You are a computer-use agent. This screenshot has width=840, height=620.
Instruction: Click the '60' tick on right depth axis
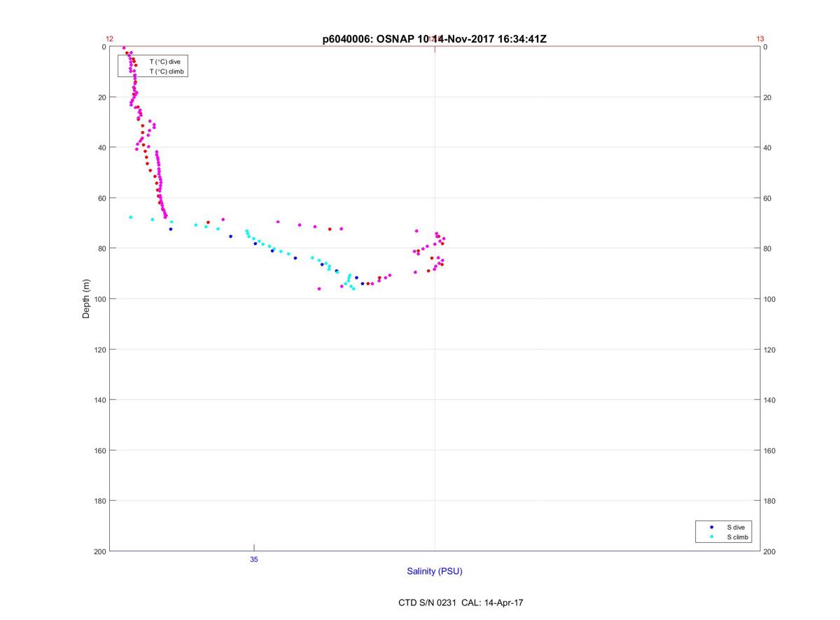(x=768, y=198)
